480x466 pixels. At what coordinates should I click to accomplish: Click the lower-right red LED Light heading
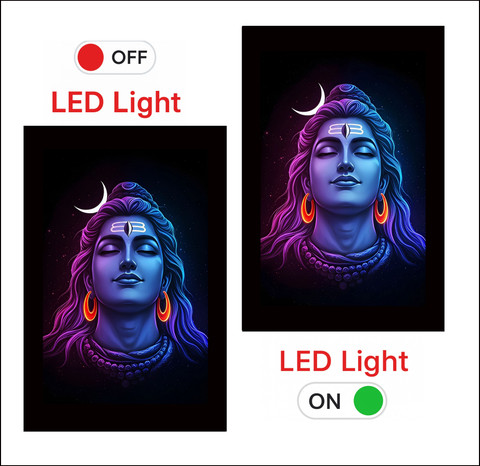click(344, 361)
